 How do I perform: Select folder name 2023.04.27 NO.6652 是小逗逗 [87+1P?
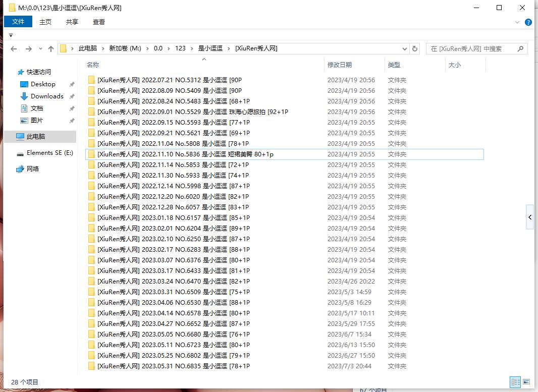[x=174, y=324]
